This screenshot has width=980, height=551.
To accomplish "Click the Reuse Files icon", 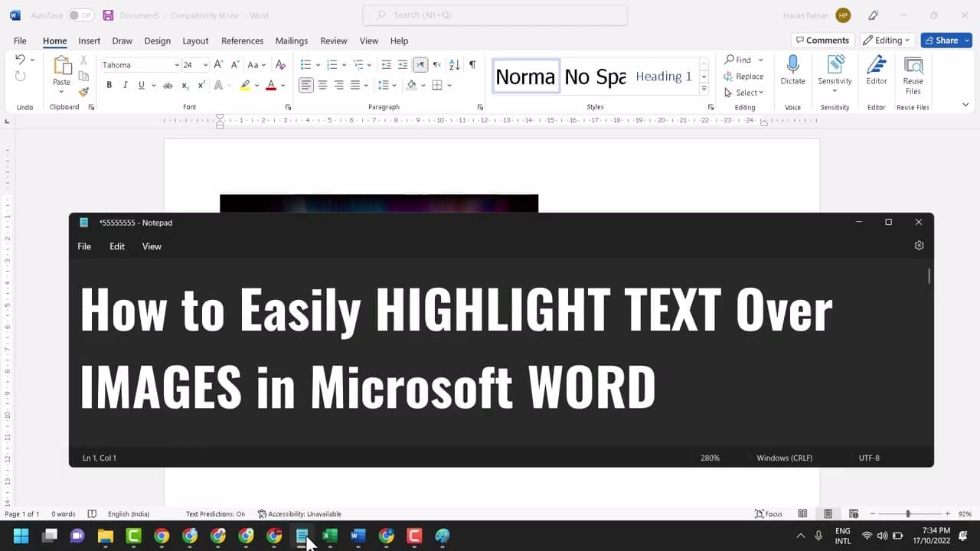I will coord(913,75).
